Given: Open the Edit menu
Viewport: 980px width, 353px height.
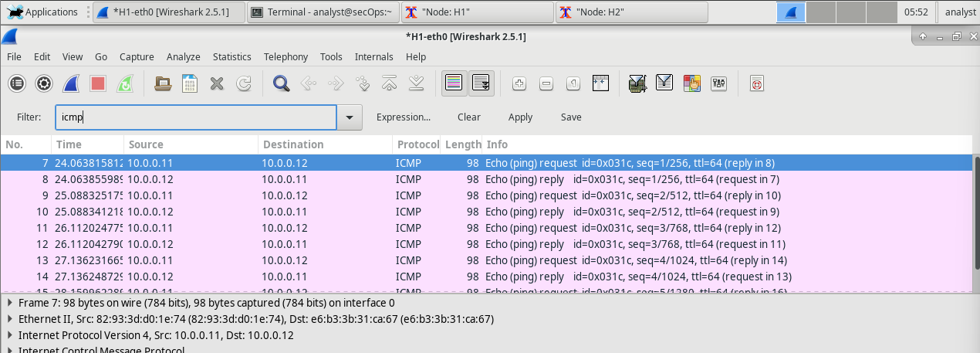Looking at the screenshot, I should point(42,56).
